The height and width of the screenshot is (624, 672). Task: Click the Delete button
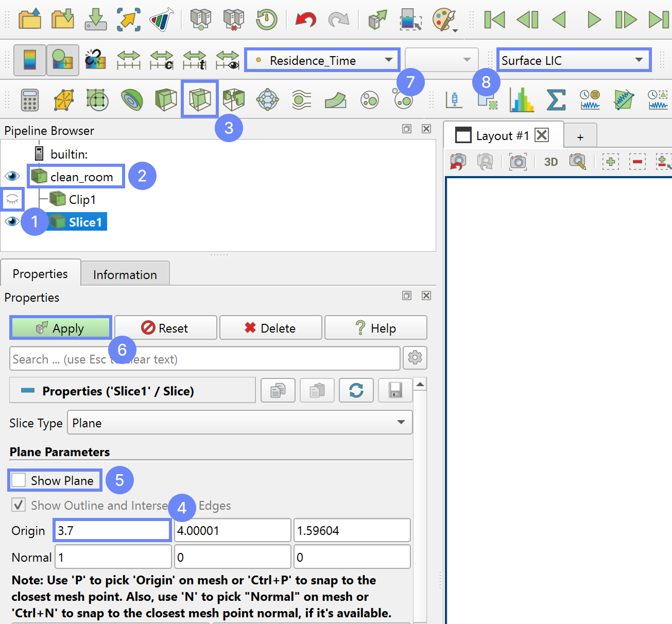point(270,328)
